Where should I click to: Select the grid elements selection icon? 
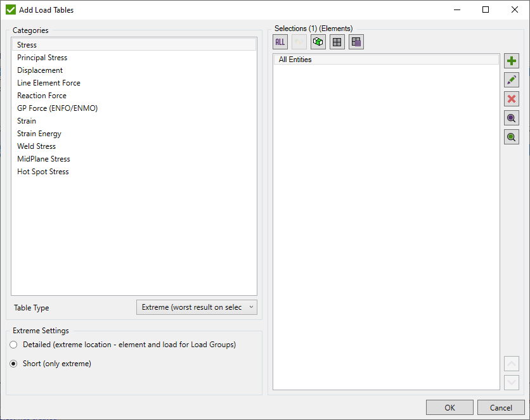pyautogui.click(x=337, y=41)
